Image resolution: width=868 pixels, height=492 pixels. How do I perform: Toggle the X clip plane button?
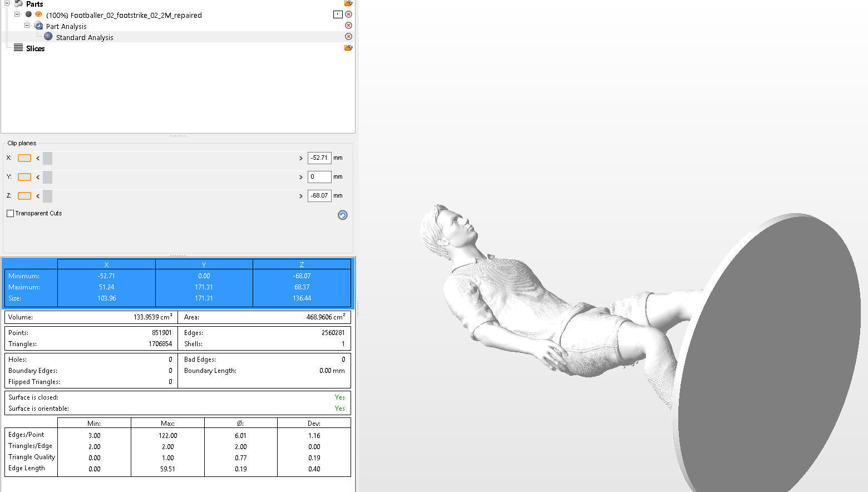tap(24, 158)
